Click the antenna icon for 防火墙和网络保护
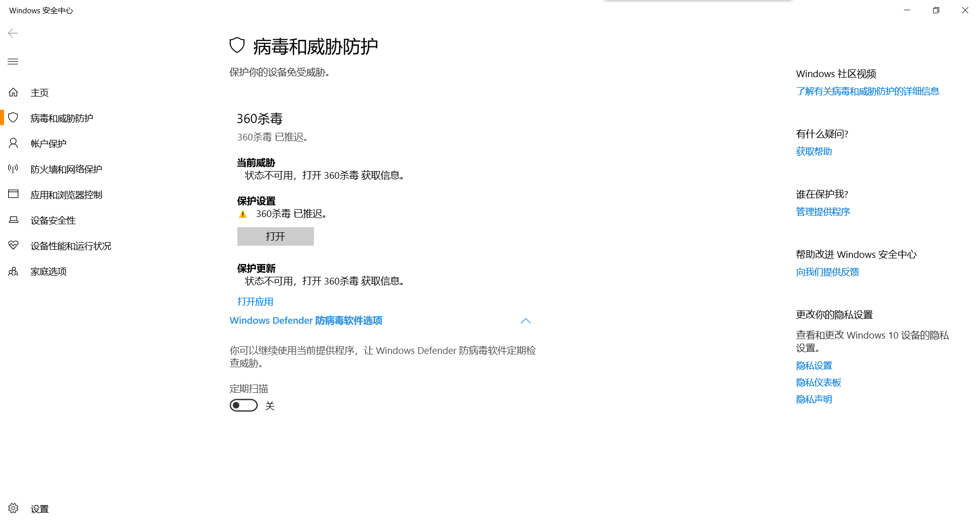Screen dimensions: 980x526 13,169
